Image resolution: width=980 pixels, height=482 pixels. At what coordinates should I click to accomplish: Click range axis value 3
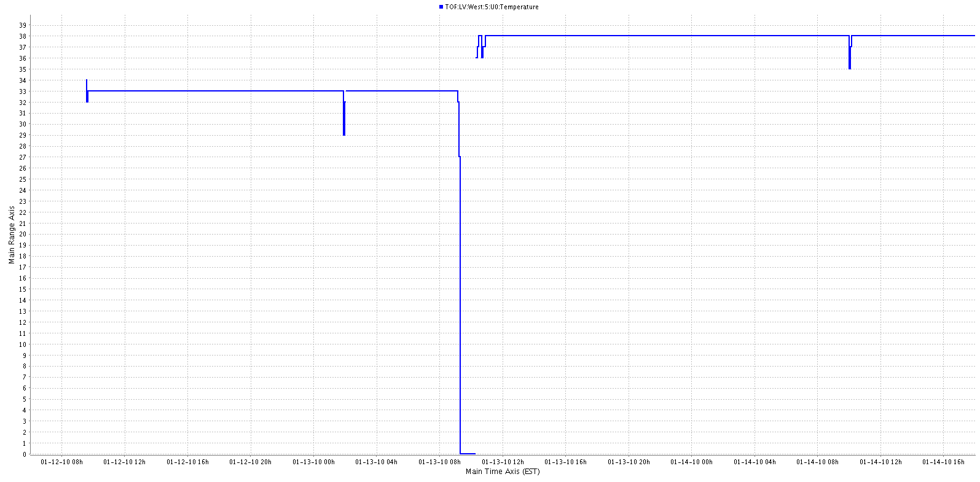pyautogui.click(x=25, y=421)
